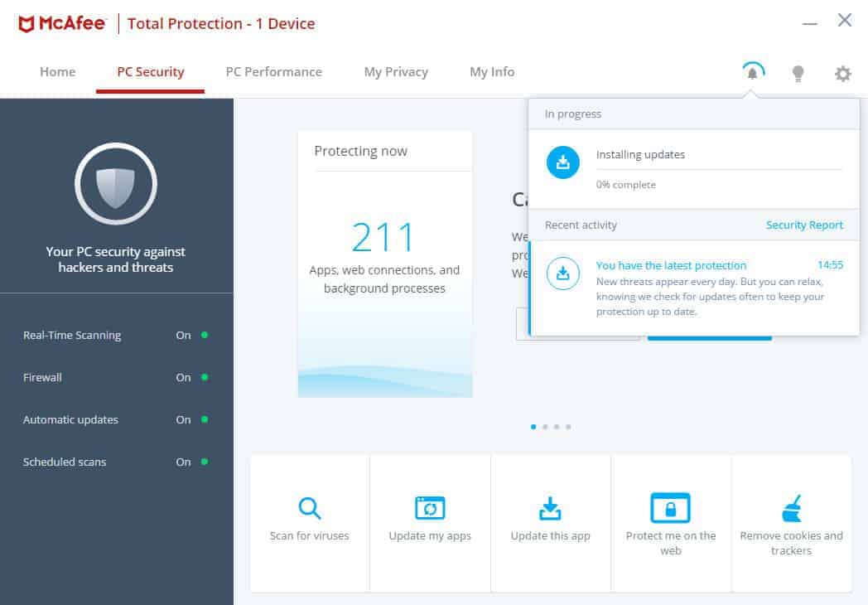Click the Automatic updates green status dot
Viewport: 868px width, 605px height.
tap(205, 419)
